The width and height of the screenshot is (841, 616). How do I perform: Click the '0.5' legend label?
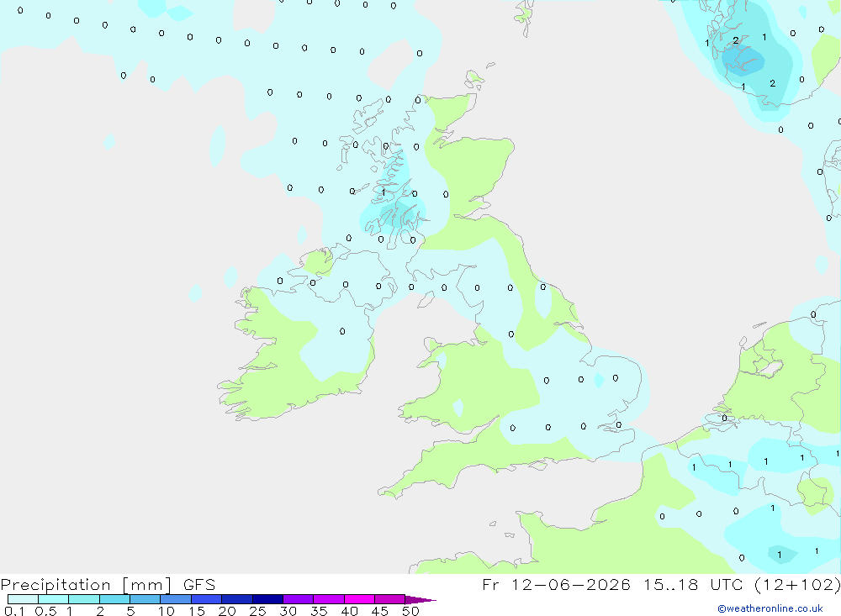45,611
